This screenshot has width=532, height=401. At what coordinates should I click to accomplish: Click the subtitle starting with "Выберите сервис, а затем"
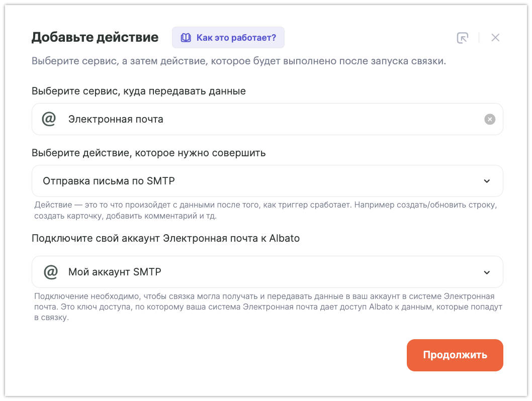tap(239, 62)
